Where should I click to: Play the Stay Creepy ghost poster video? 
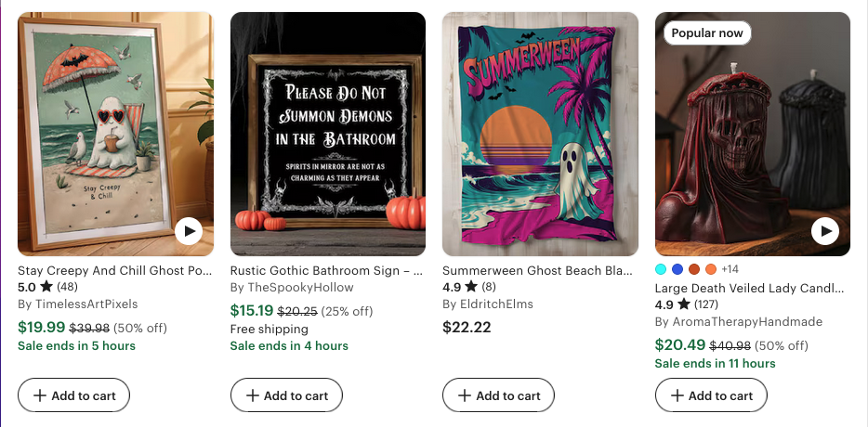[x=189, y=230]
